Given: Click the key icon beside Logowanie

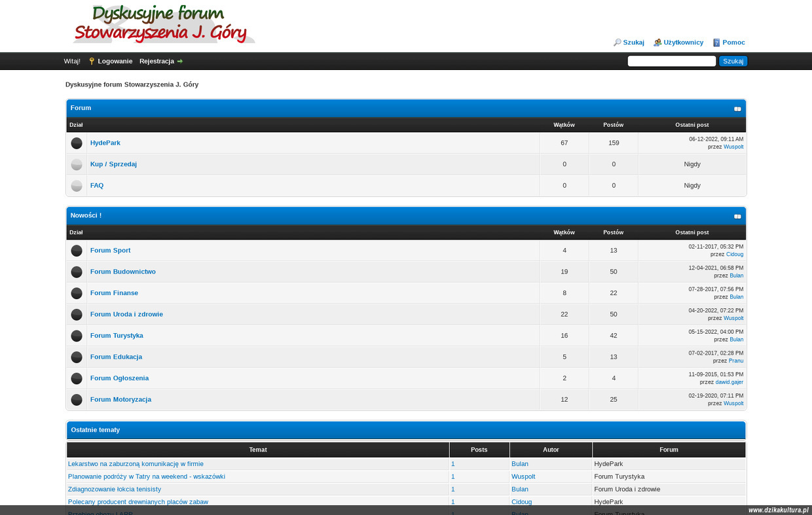Looking at the screenshot, I should [92, 62].
